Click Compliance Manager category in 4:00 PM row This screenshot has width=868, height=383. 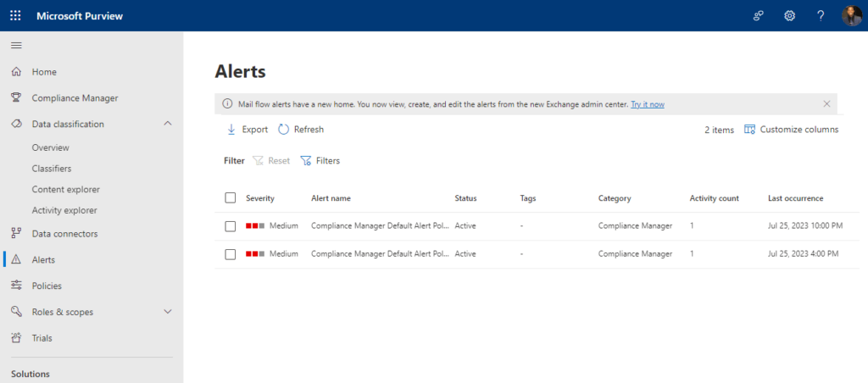[636, 254]
